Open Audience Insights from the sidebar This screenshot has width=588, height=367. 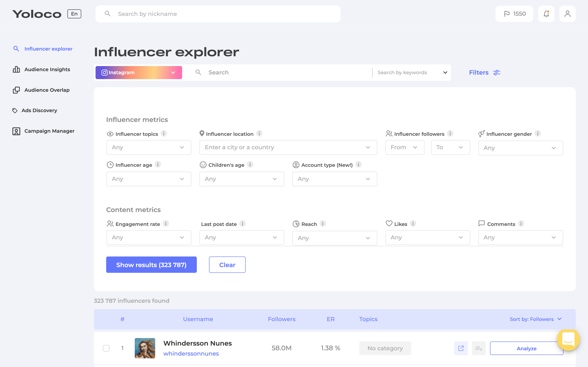[x=47, y=69]
